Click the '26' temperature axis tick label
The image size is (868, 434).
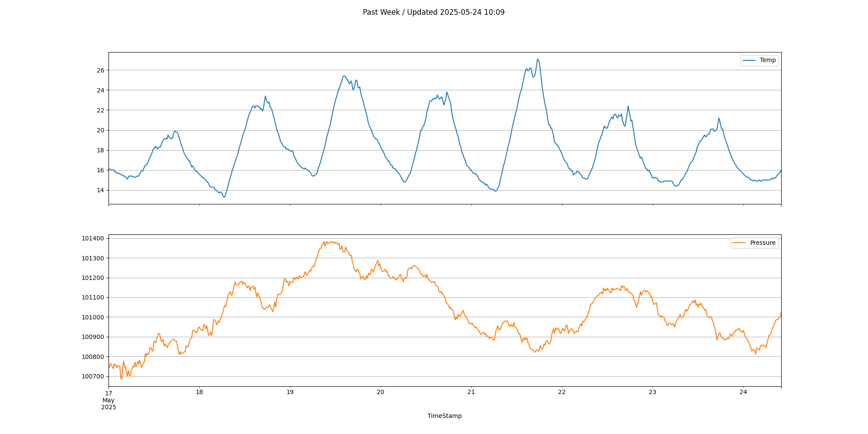(101, 70)
